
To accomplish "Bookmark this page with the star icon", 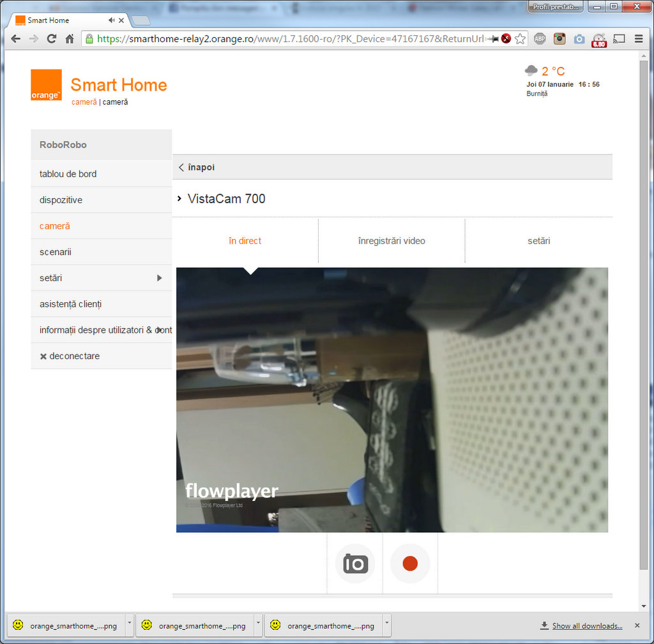I will point(520,39).
